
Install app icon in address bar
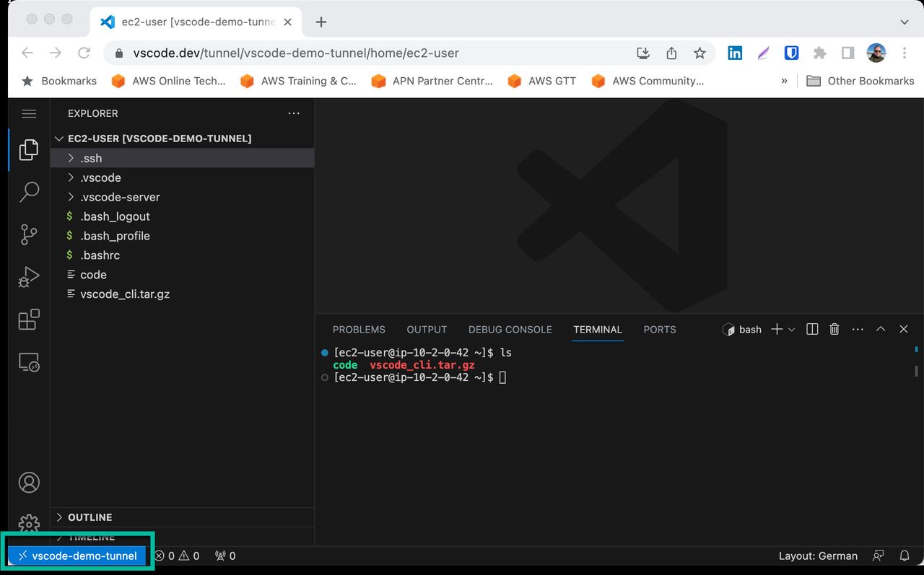tap(642, 53)
